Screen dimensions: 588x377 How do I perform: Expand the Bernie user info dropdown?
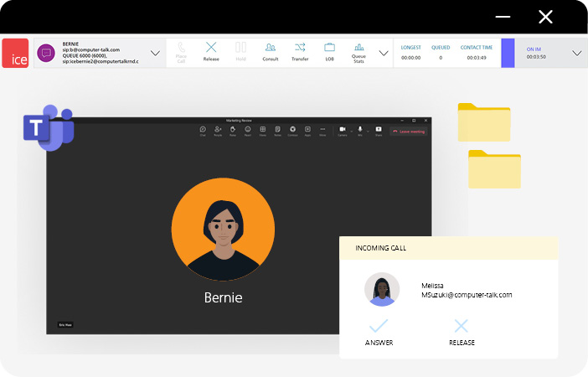155,53
